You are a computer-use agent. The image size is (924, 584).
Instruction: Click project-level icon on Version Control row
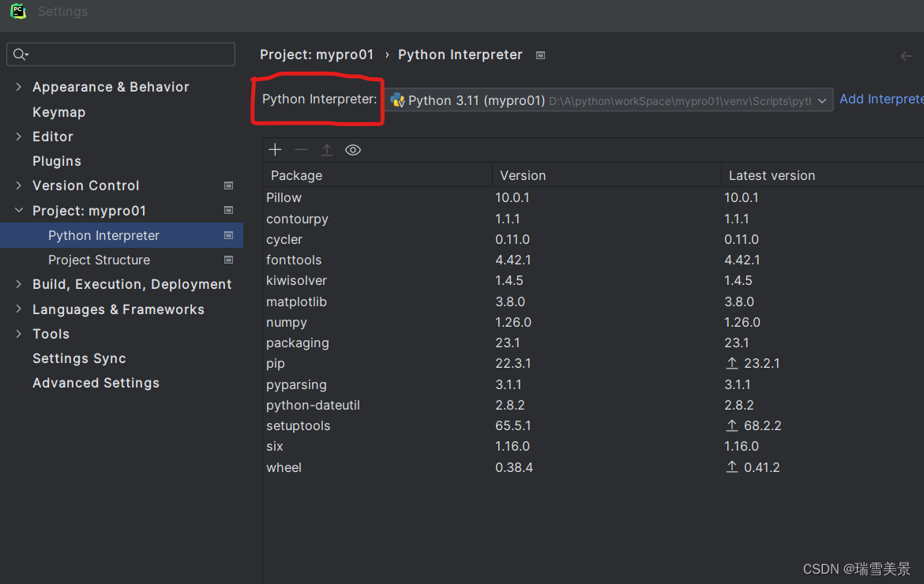[x=229, y=185]
